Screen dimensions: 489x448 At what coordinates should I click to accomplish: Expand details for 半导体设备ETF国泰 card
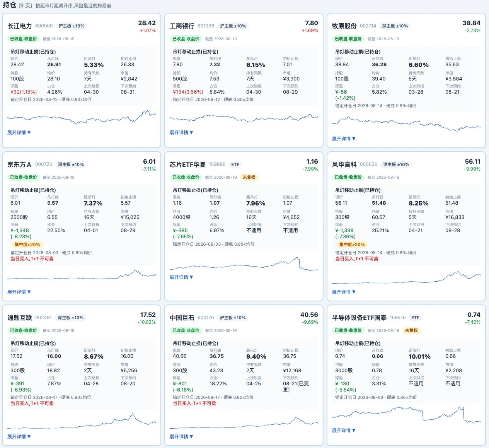pos(344,431)
